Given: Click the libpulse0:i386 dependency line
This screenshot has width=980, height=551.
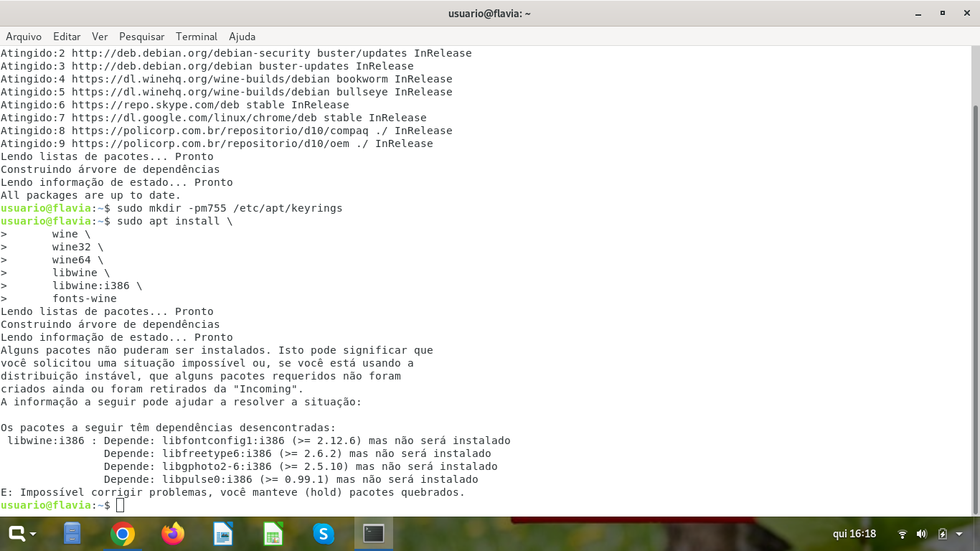Looking at the screenshot, I should [x=291, y=479].
